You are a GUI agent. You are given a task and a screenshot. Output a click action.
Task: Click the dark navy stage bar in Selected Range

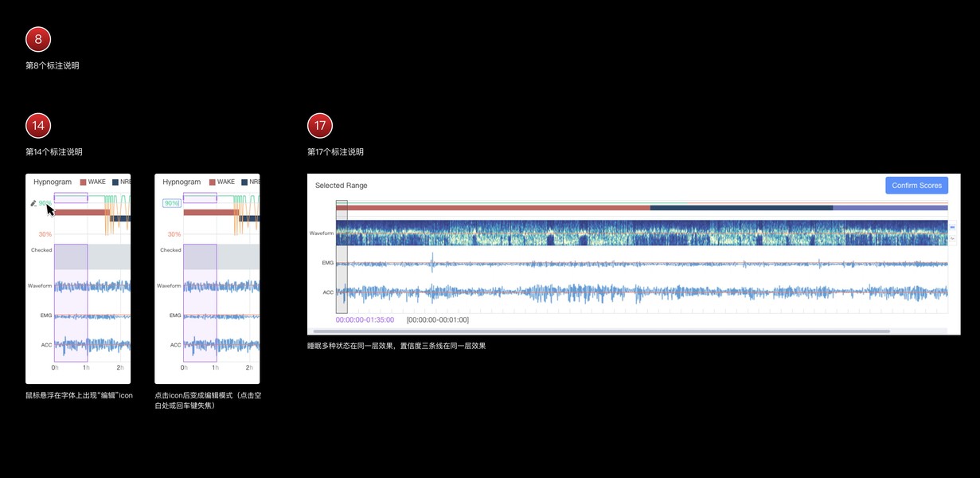click(x=741, y=207)
